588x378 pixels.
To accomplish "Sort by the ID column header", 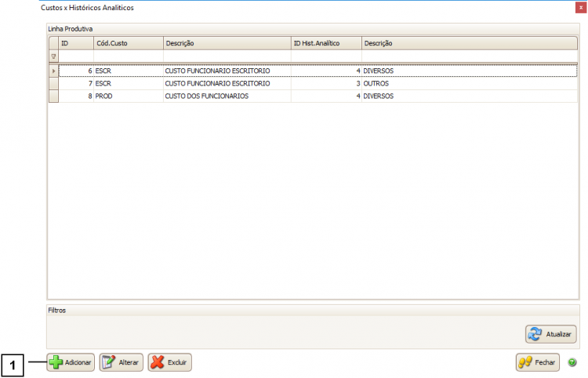I will point(75,43).
